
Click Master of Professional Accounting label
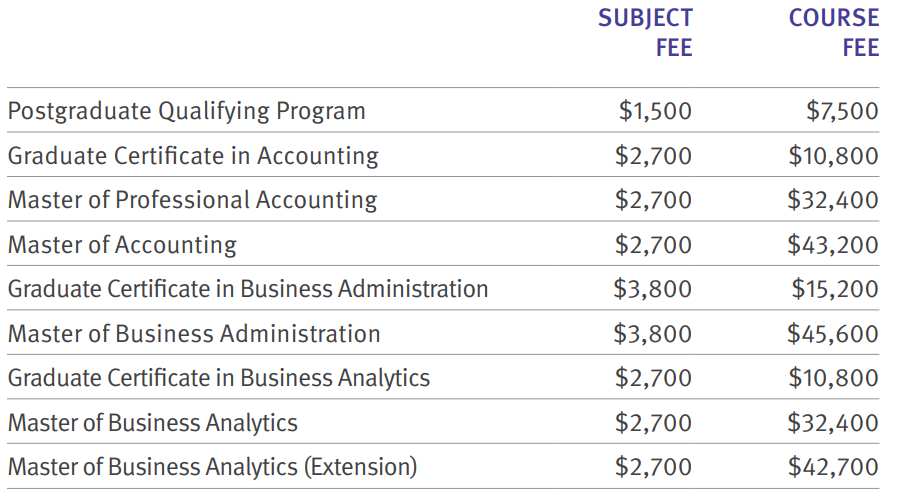(192, 200)
